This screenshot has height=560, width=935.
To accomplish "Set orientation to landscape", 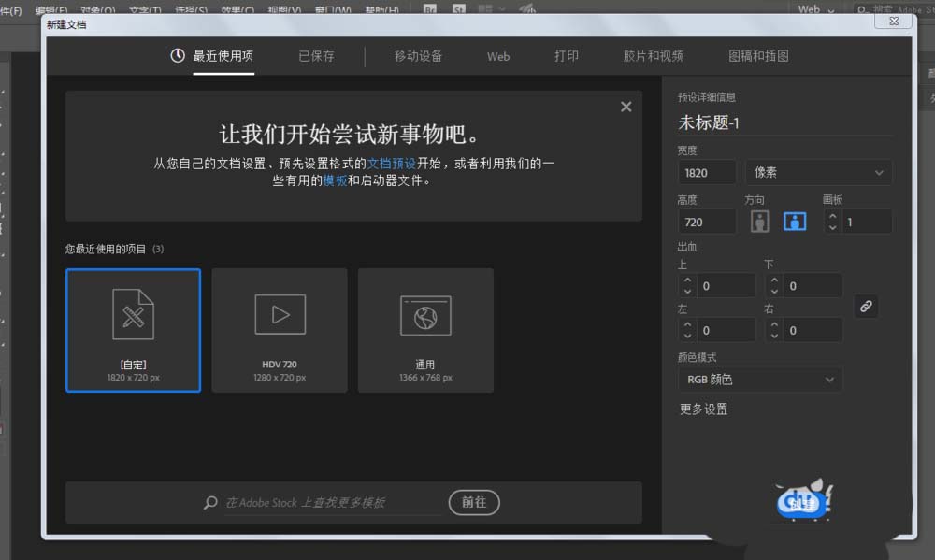I will tap(794, 222).
